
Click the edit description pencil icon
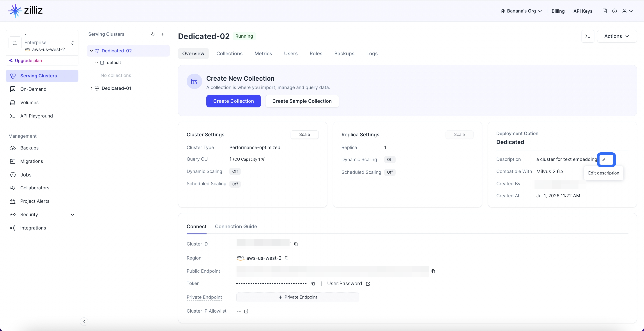(x=604, y=160)
